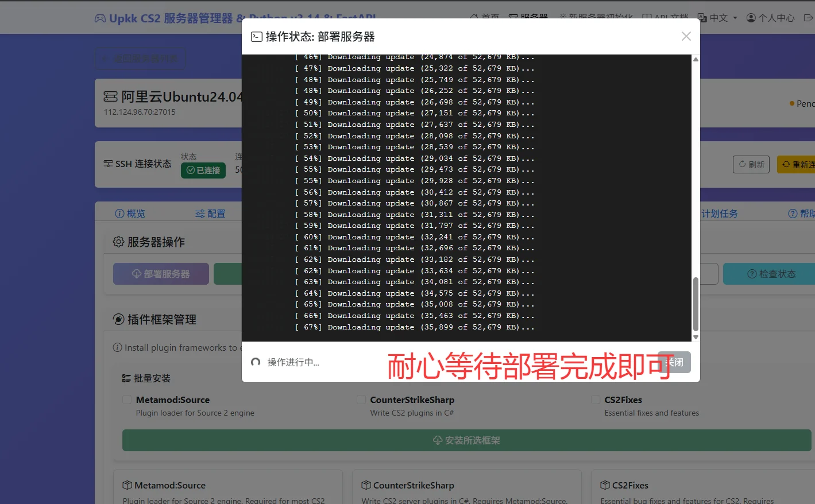Click the gamepad logo icon in header
Viewport: 815px width, 504px height.
[100, 18]
